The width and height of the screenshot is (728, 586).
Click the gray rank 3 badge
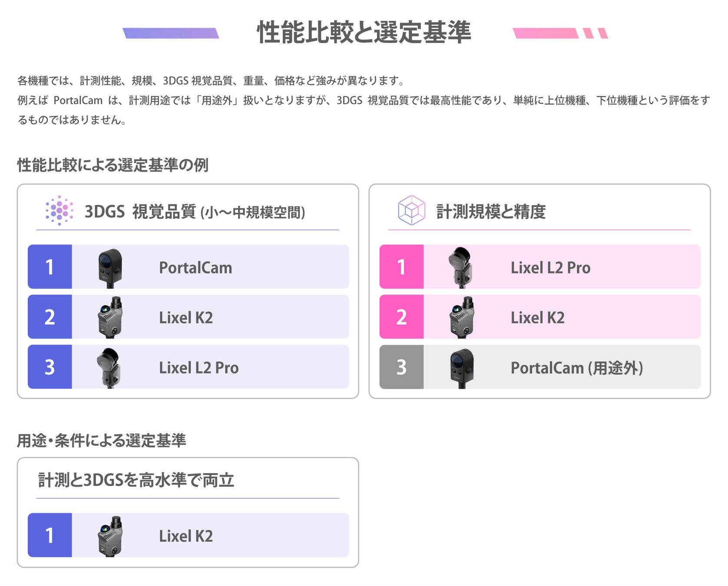[402, 367]
